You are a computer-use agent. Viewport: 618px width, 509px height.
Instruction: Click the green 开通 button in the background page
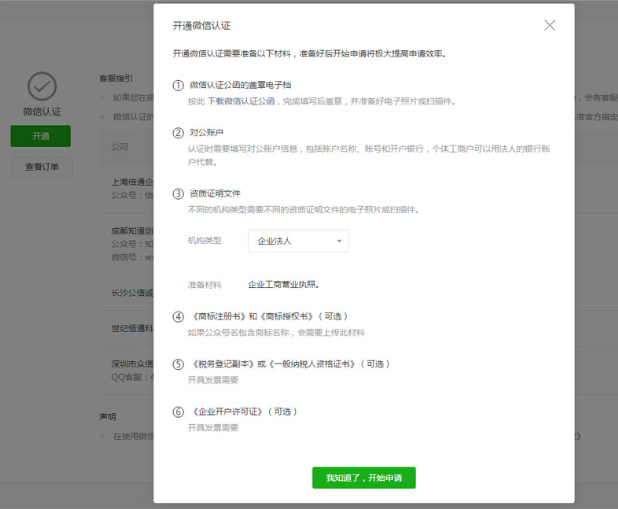click(x=41, y=136)
